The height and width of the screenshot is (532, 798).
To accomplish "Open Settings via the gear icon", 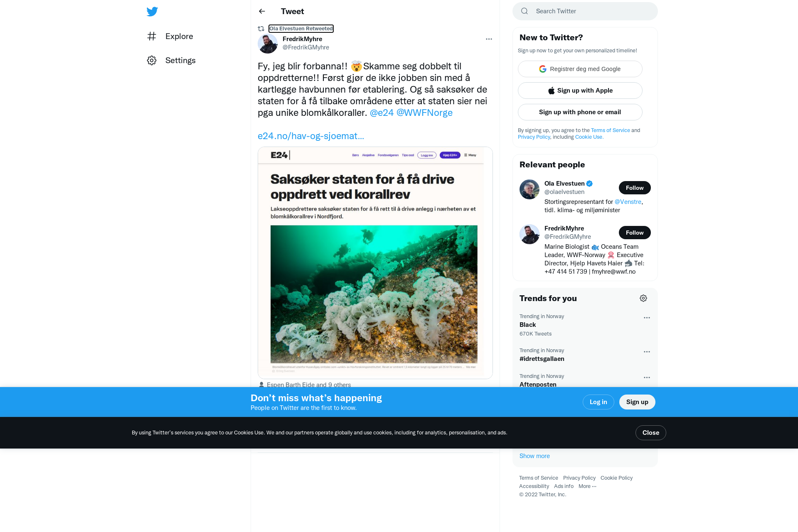I will [152, 60].
